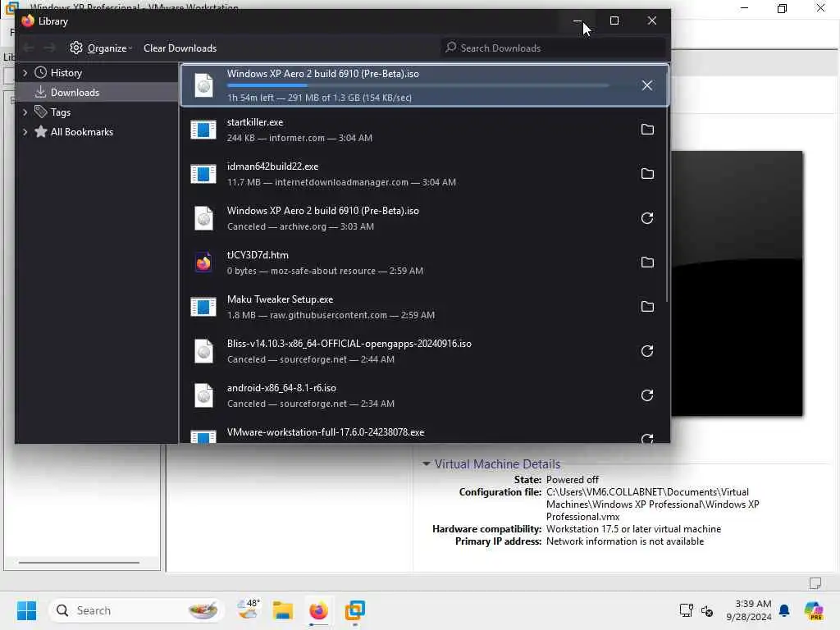The image size is (840, 630).
Task: Click the VMware sidebar horizontal scrollbar
Action: [x=79, y=563]
